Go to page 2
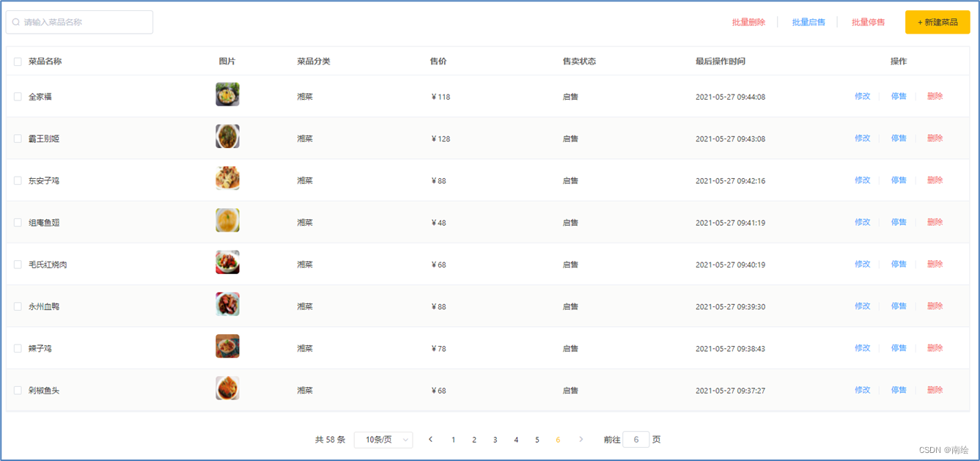Image resolution: width=980 pixels, height=461 pixels. coord(474,440)
